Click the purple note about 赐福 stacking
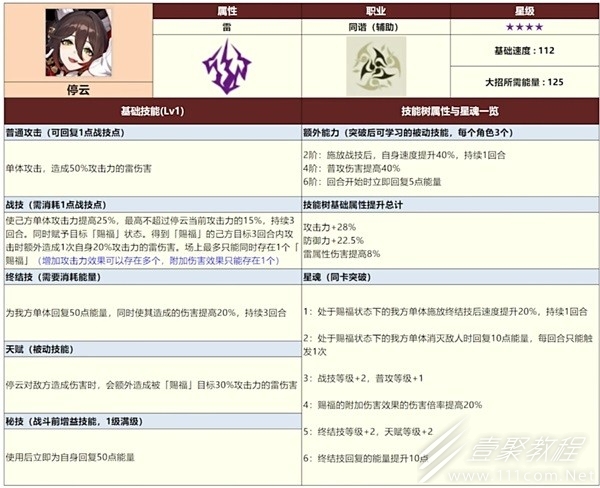The width and height of the screenshot is (600, 488). 158,261
